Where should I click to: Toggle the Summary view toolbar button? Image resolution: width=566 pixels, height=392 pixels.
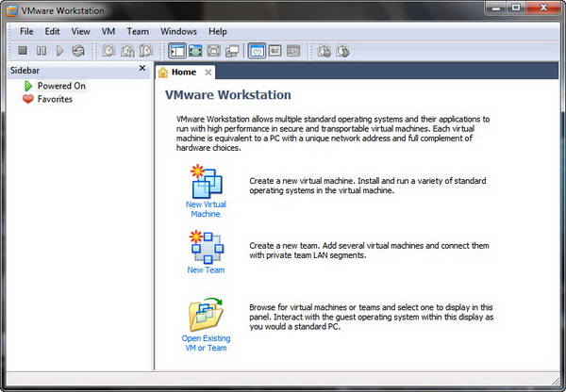[x=257, y=51]
